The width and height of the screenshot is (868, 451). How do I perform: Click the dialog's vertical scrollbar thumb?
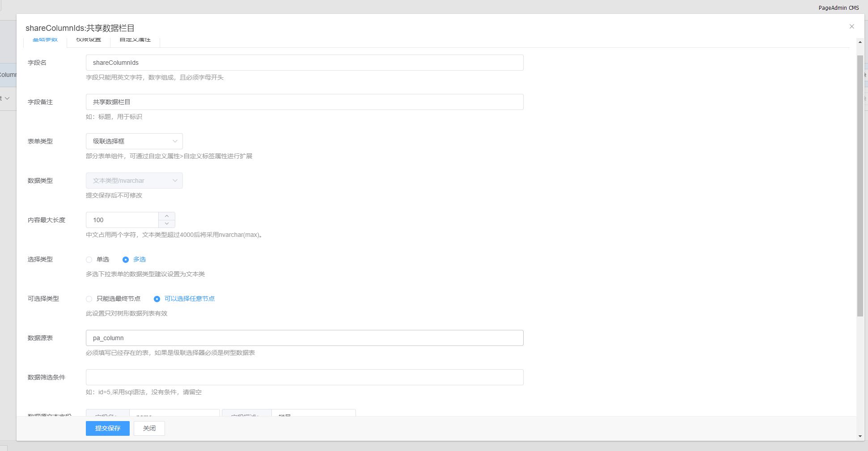tap(860, 185)
